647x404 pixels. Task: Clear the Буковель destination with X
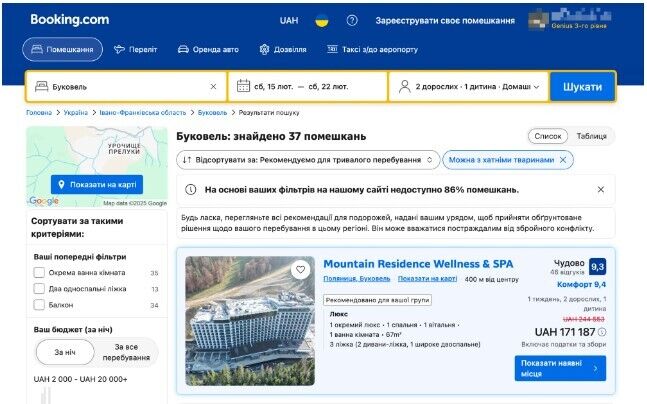coord(213,87)
